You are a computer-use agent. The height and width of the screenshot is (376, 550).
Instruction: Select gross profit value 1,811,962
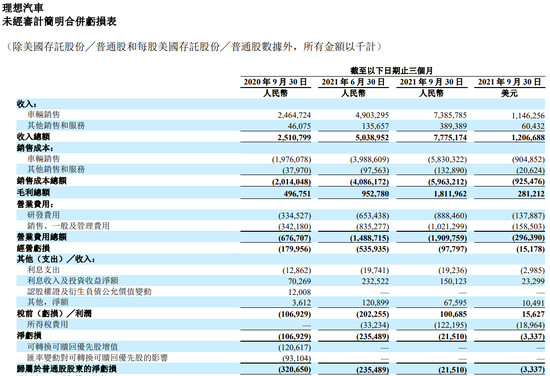pyautogui.click(x=450, y=194)
